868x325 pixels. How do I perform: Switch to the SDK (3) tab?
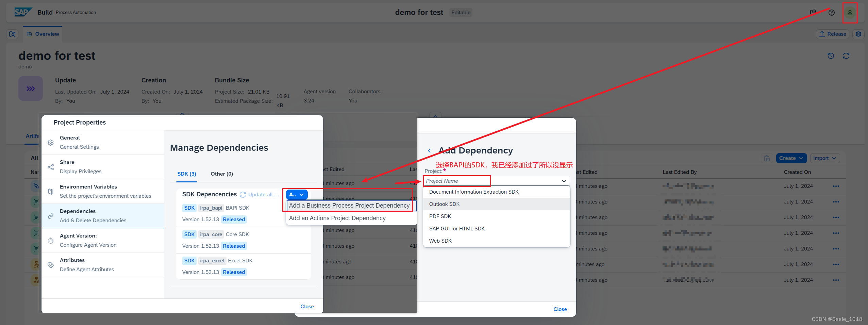[x=187, y=174]
